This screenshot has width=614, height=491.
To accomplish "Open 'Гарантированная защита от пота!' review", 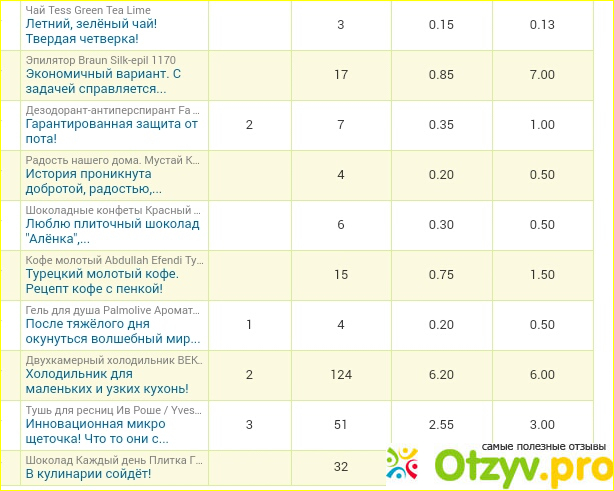I will point(111,131).
